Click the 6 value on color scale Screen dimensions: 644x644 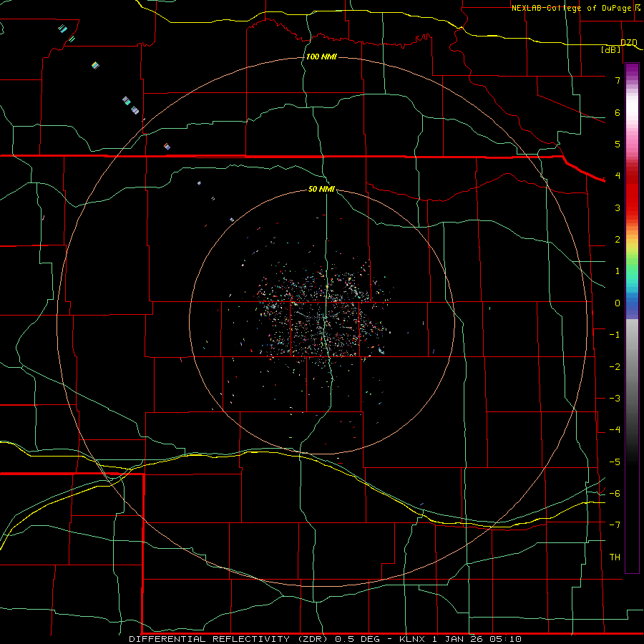tap(618, 112)
